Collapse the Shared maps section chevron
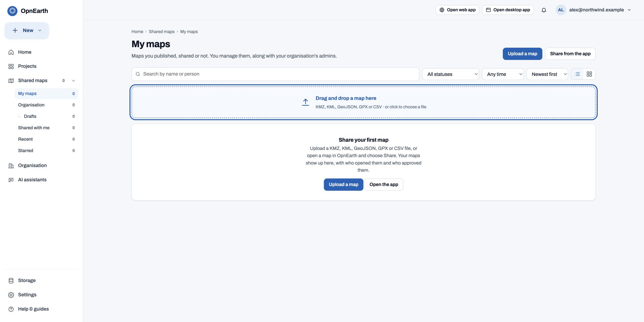Image resolution: width=644 pixels, height=322 pixels. pyautogui.click(x=73, y=81)
